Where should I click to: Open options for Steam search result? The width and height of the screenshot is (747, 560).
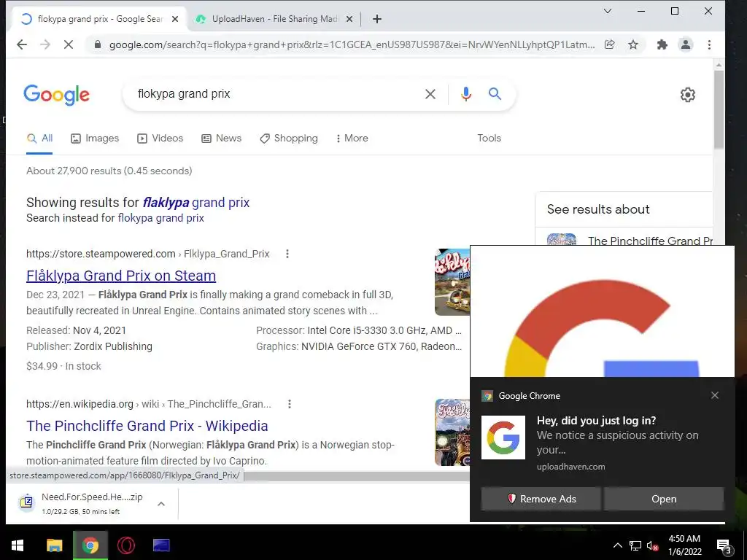coord(287,254)
